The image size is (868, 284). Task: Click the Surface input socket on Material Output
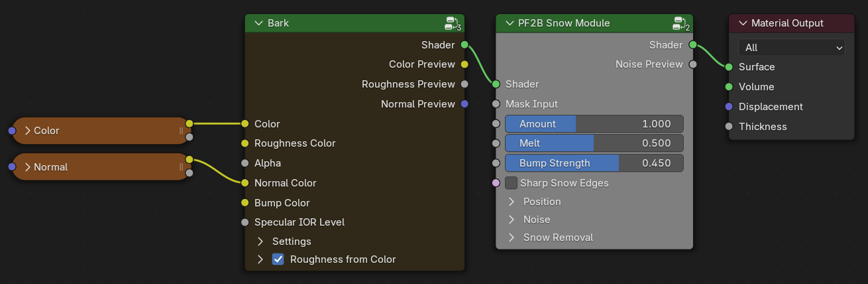coord(729,67)
